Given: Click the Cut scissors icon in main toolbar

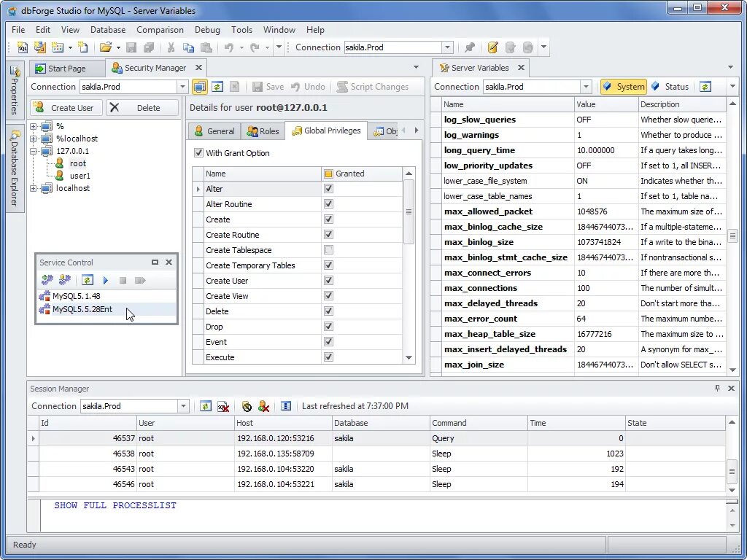Looking at the screenshot, I should 171,47.
